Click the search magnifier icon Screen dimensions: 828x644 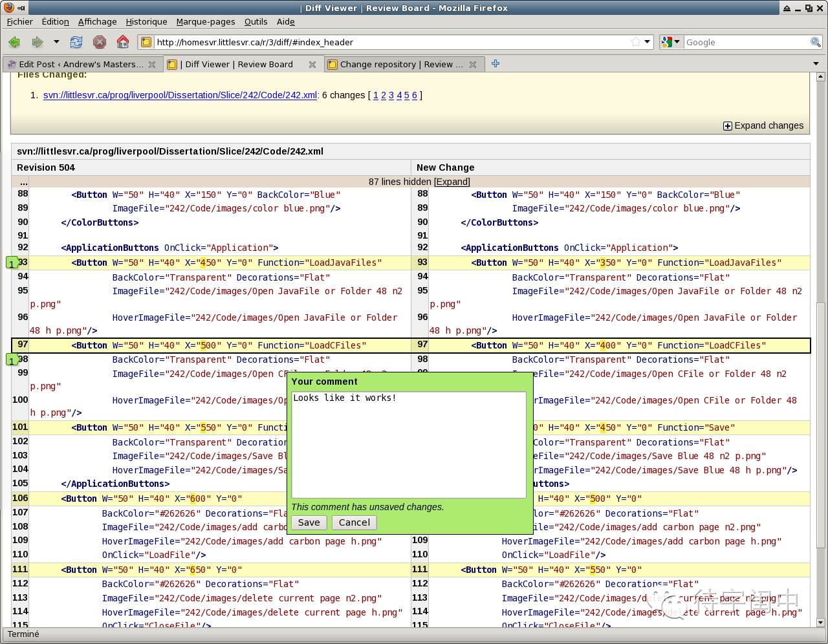click(x=815, y=42)
